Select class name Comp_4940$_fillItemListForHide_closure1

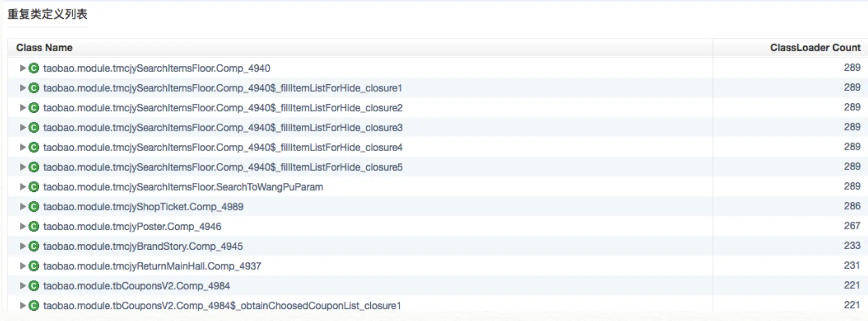(x=222, y=88)
